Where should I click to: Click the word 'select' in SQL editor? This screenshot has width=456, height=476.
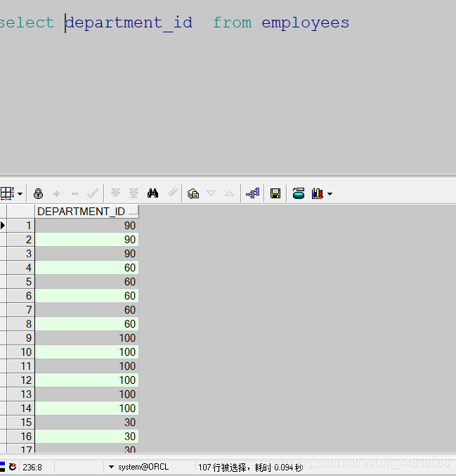click(27, 22)
